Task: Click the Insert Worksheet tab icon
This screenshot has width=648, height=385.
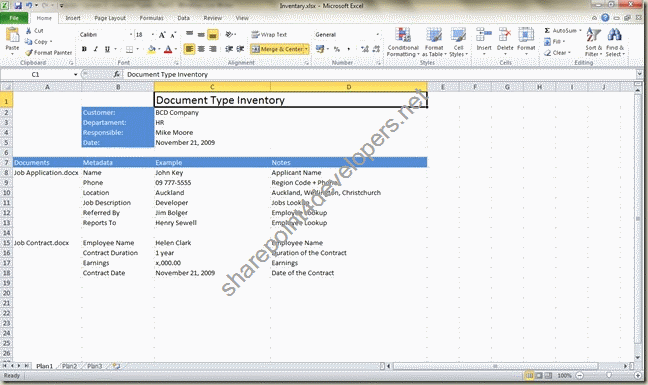Action: 117,366
